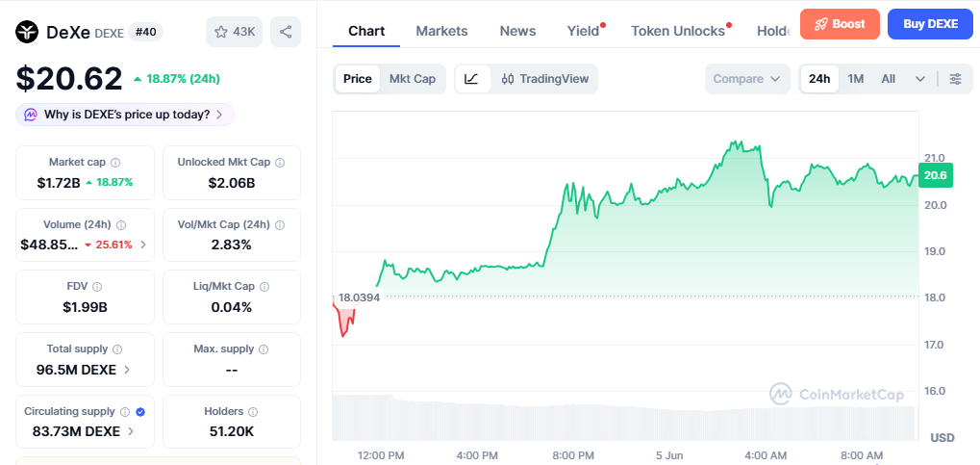Click the $1.72B market cap value

point(59,183)
